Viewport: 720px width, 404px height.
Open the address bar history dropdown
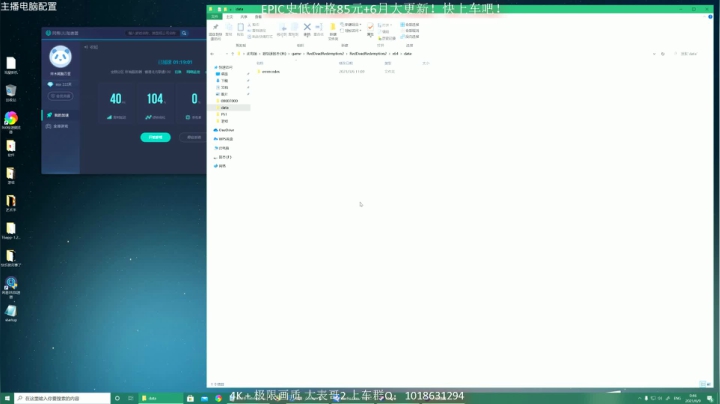[654, 54]
